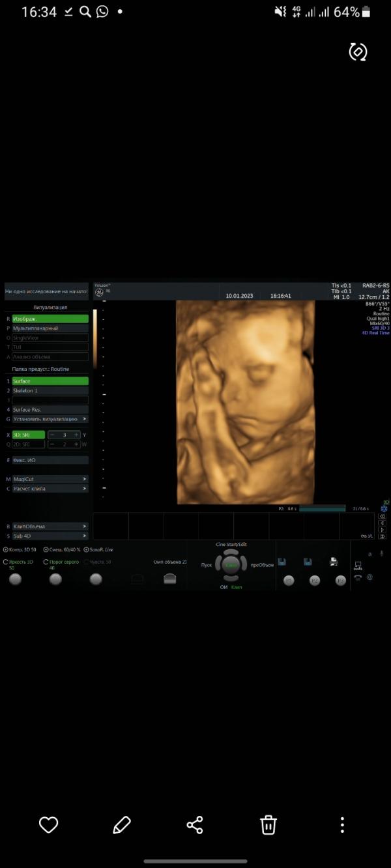The height and width of the screenshot is (868, 391).
Task: Tap the WhatsApp notification icon in status bar
Action: tap(102, 11)
